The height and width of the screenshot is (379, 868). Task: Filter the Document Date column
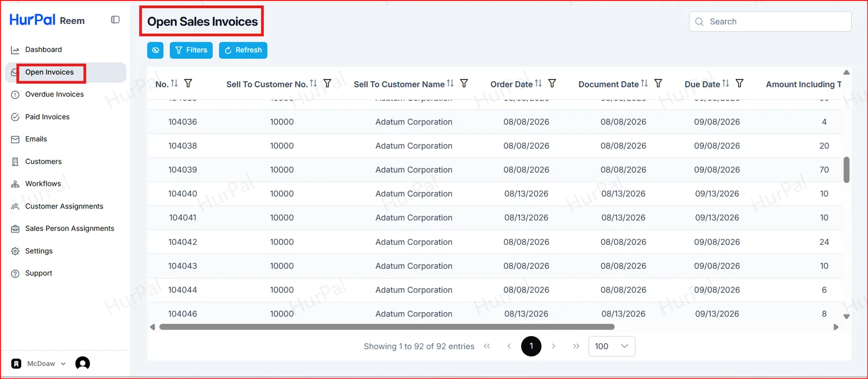(x=658, y=84)
